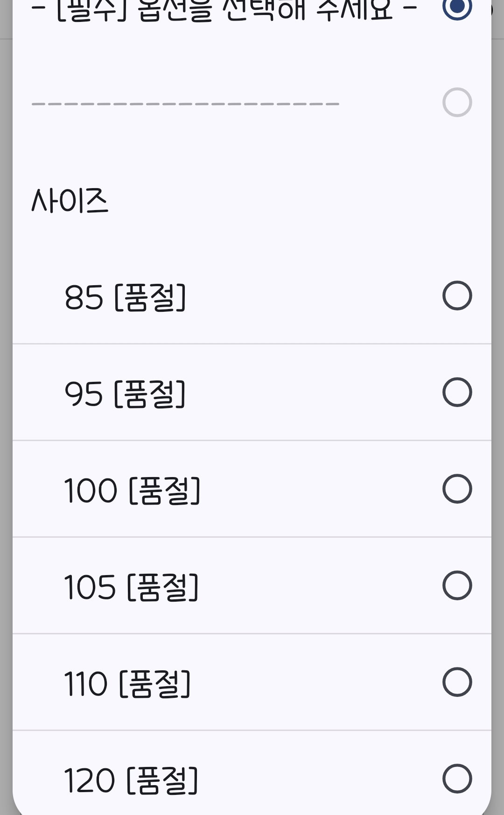Pick the radio button next to 110
Viewport: 504px width, 815px height.
[x=457, y=682]
